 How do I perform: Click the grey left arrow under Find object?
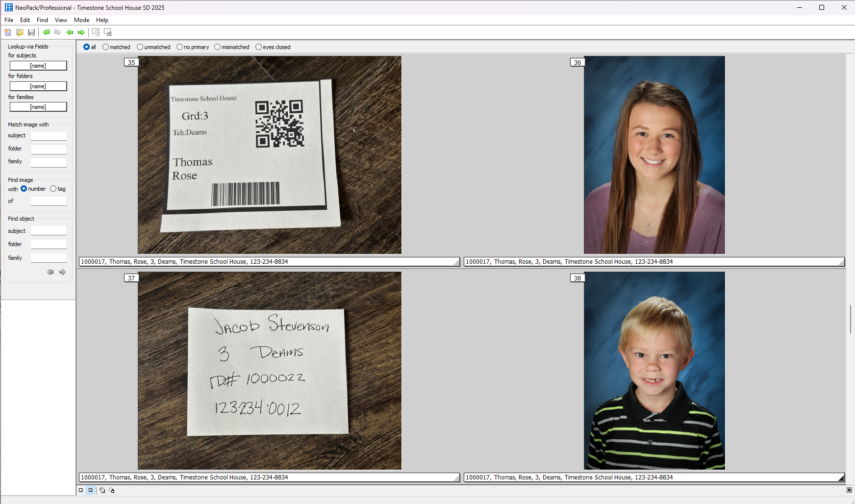[x=50, y=272]
